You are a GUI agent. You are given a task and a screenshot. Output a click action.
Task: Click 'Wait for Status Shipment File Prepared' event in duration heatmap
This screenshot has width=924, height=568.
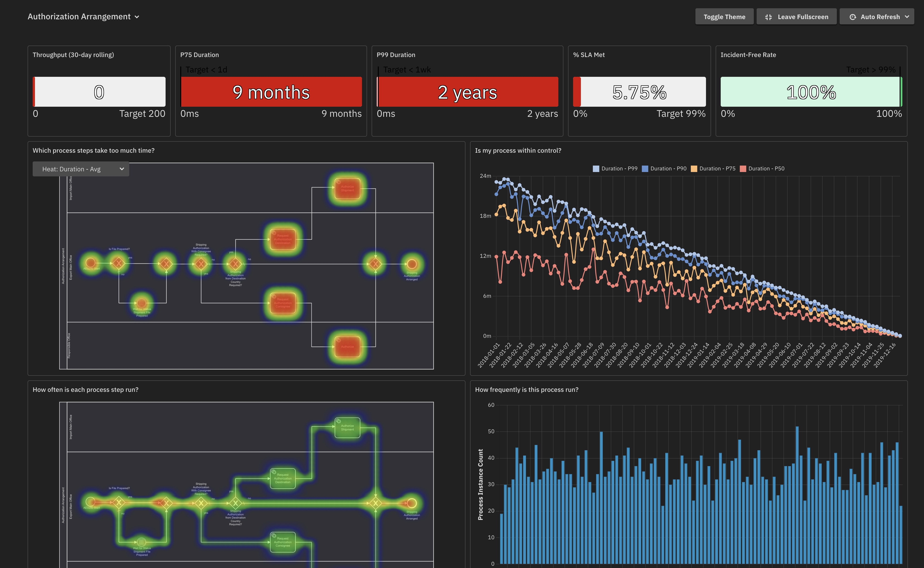(141, 303)
